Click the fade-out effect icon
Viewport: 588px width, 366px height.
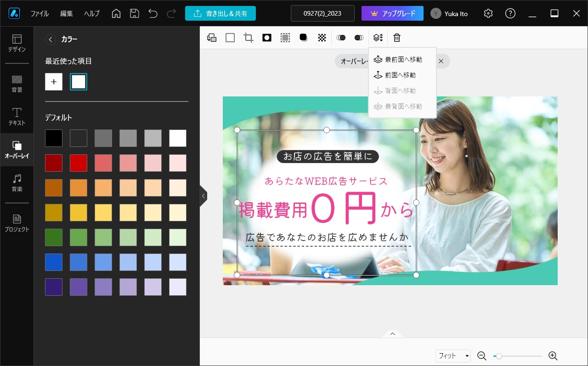pos(359,38)
